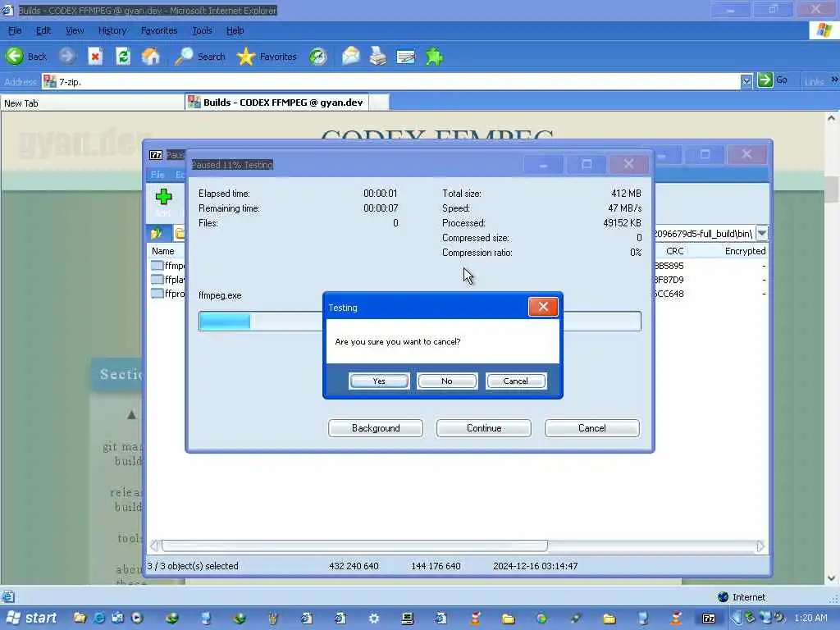Click the green Back arrow icon

tap(15, 57)
